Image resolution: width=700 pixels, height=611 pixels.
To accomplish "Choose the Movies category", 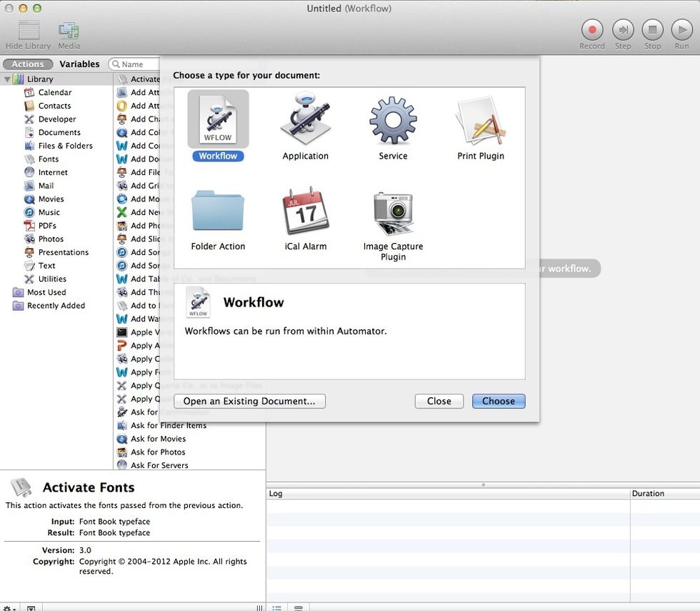I will click(x=51, y=199).
